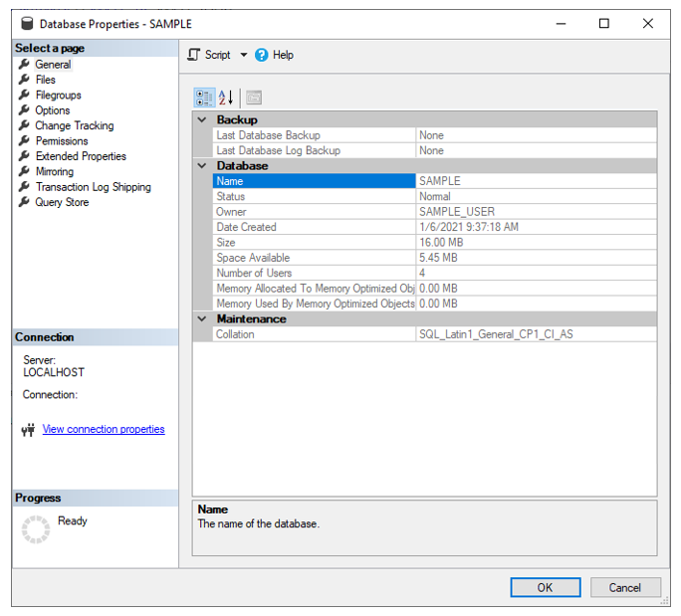Click the wrench icon beside Extended Properties
This screenshot has width=681, height=616.
coord(24,156)
